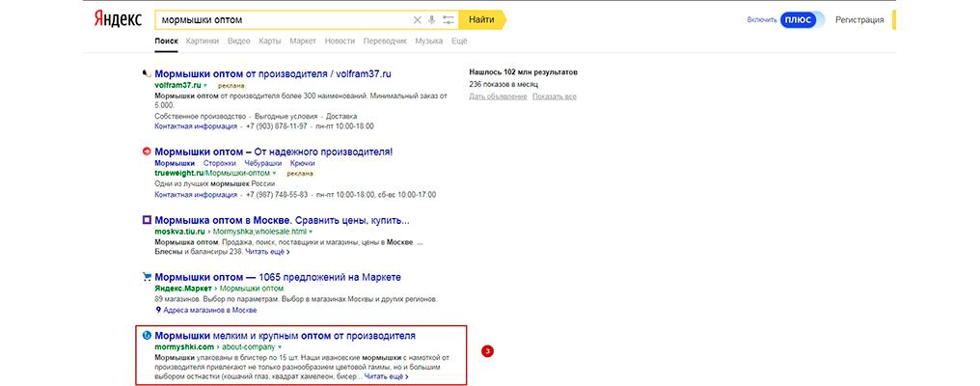Expand Читать ещё under mormyshki.com snippet
Viewport: 980px width, 386px height.
click(x=386, y=377)
